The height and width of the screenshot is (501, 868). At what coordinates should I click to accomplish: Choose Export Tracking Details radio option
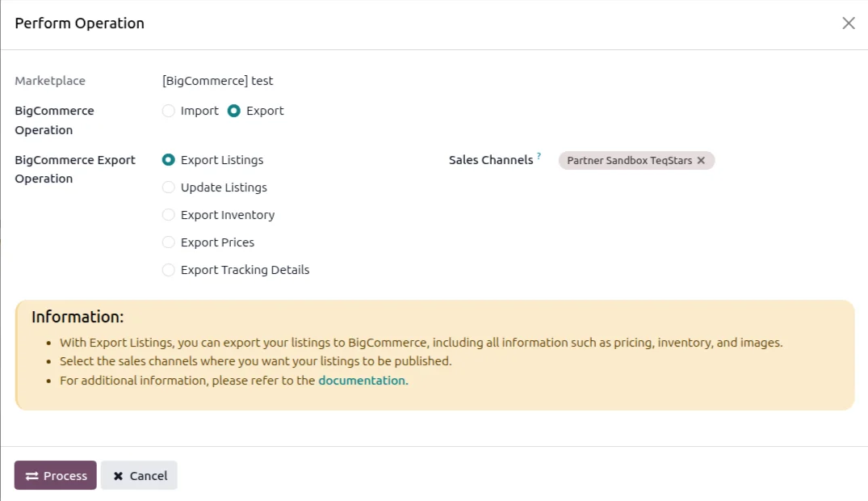pyautogui.click(x=168, y=270)
